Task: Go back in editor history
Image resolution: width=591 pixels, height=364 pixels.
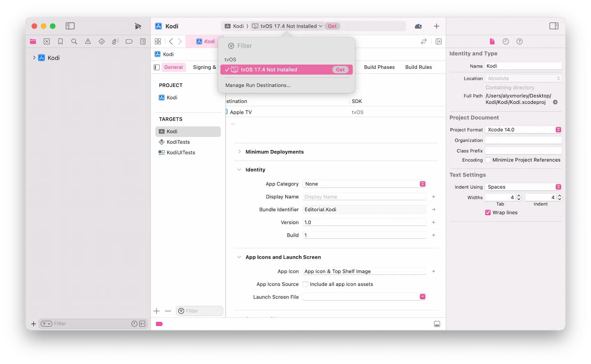Action: tap(171, 42)
